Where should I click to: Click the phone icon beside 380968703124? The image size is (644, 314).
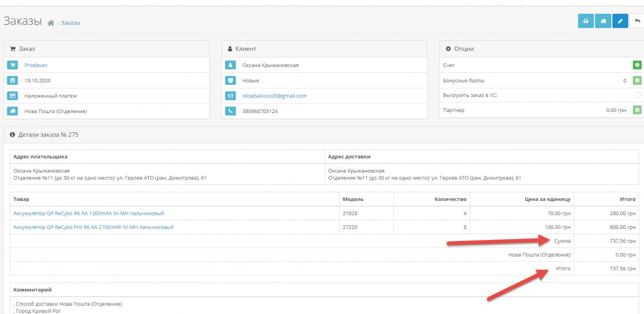tap(230, 111)
